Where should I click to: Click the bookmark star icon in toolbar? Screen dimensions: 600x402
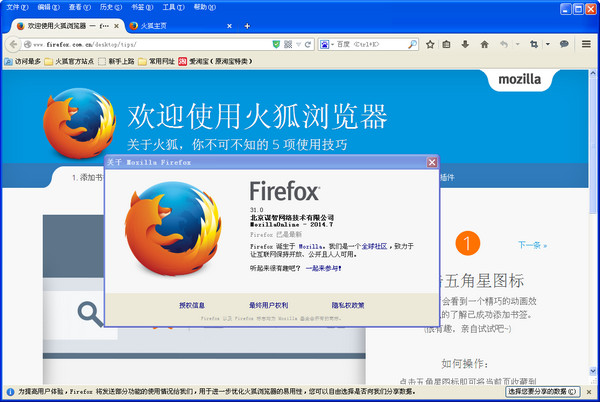pyautogui.click(x=429, y=45)
